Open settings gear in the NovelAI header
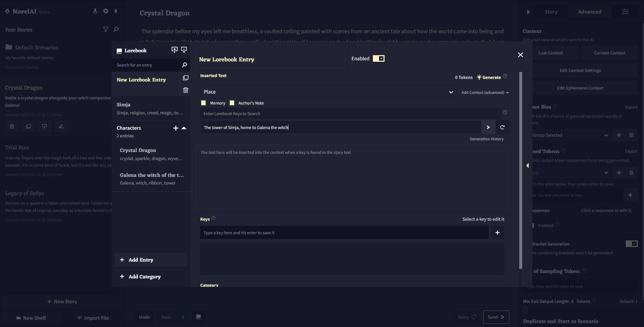Image resolution: width=644 pixels, height=327 pixels. pyautogui.click(x=106, y=11)
